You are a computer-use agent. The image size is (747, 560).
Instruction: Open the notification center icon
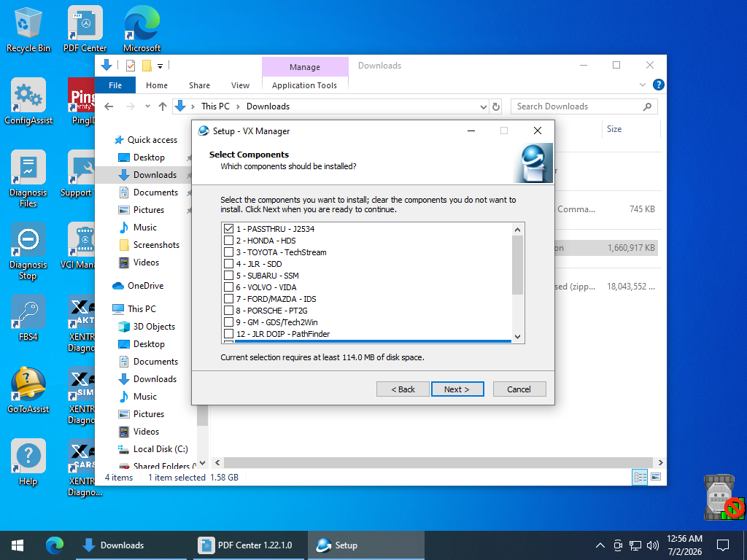tap(723, 545)
